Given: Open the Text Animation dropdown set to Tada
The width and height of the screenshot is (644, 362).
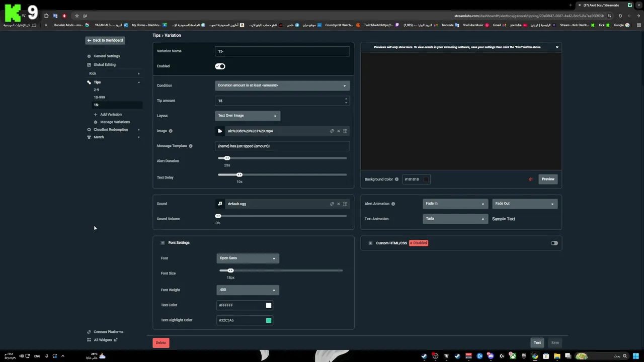Looking at the screenshot, I should (x=455, y=219).
